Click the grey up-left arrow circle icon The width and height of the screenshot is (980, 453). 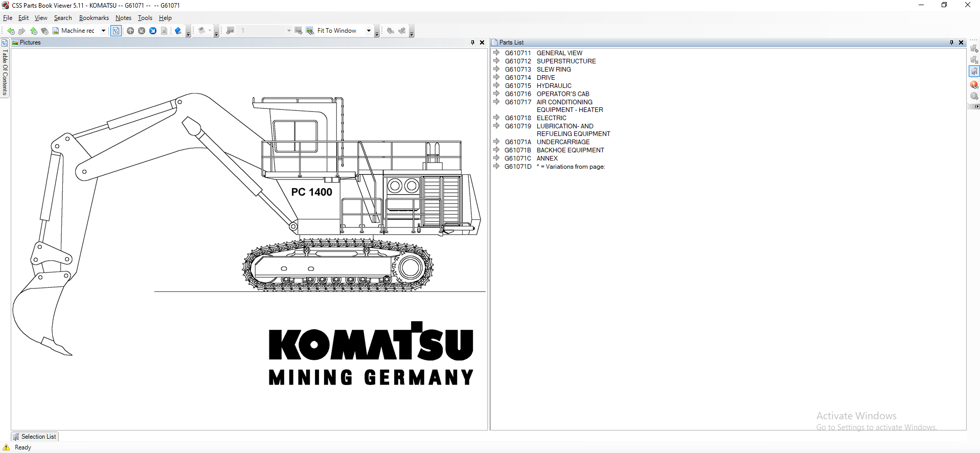142,31
